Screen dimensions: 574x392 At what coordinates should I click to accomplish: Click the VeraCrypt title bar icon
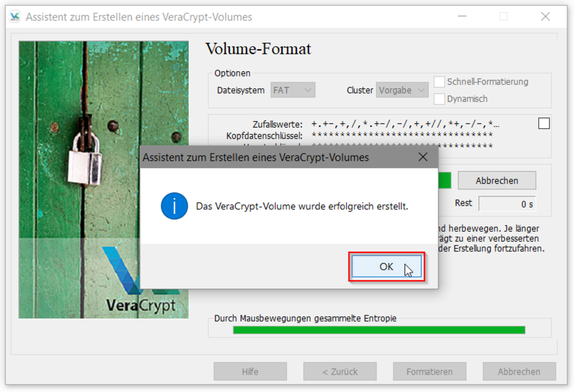click(x=15, y=17)
